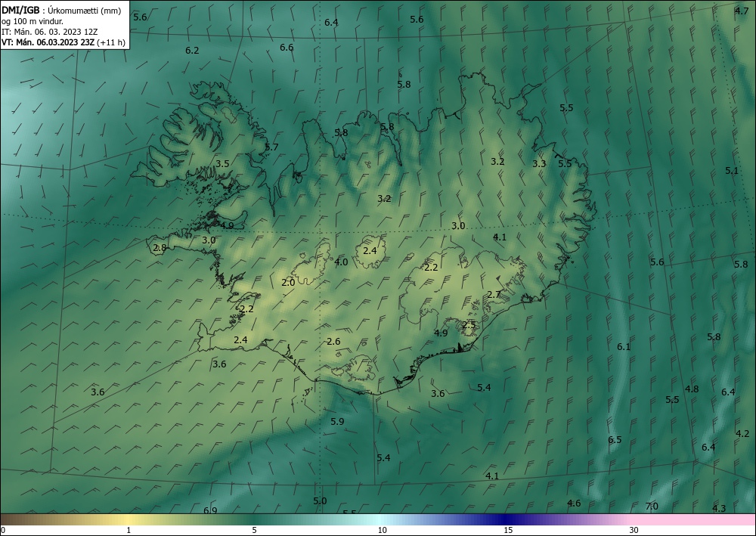Select the 6.2 precipitable water value
756x536 pixels.
click(192, 50)
